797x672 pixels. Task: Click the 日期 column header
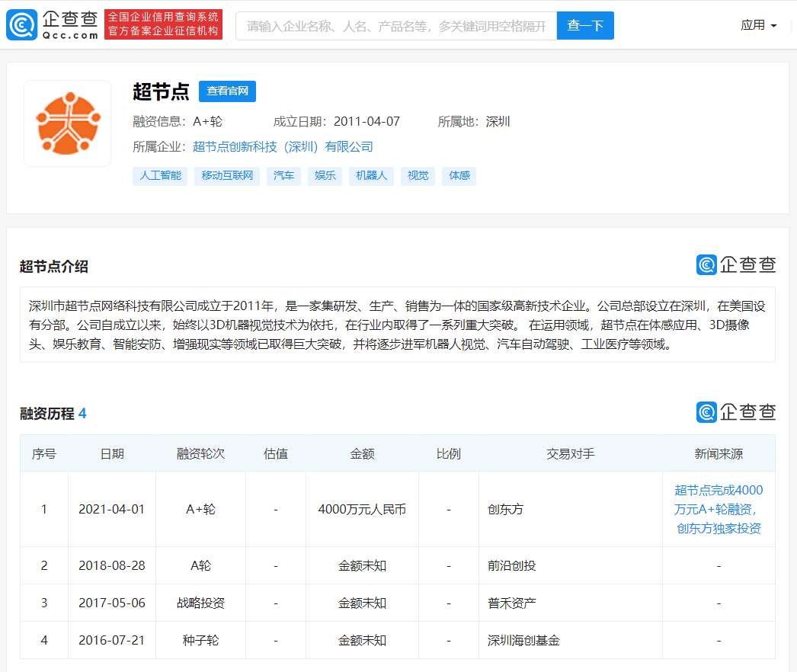[112, 453]
